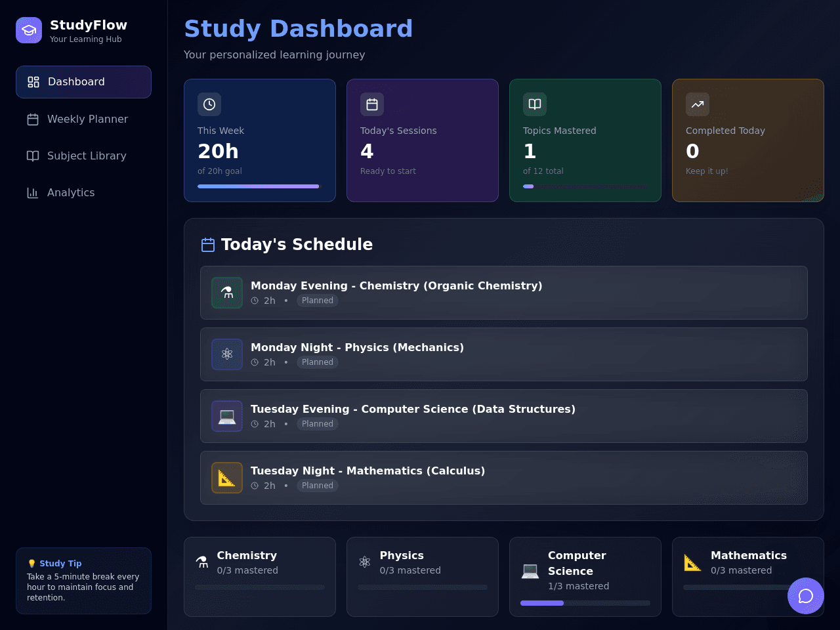Click Planned badge on Mathematics session
Viewport: 840px width, 630px height.
coord(318,486)
